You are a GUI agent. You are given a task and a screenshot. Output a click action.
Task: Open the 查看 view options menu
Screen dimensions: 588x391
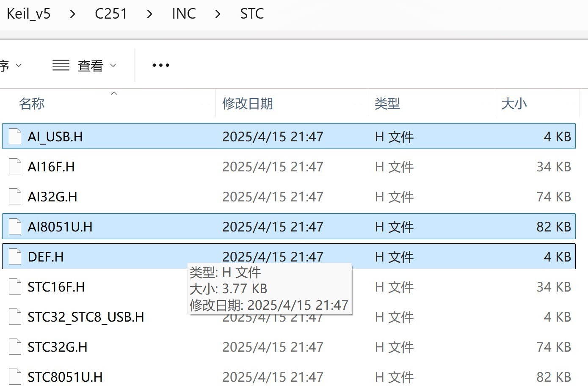pos(84,66)
